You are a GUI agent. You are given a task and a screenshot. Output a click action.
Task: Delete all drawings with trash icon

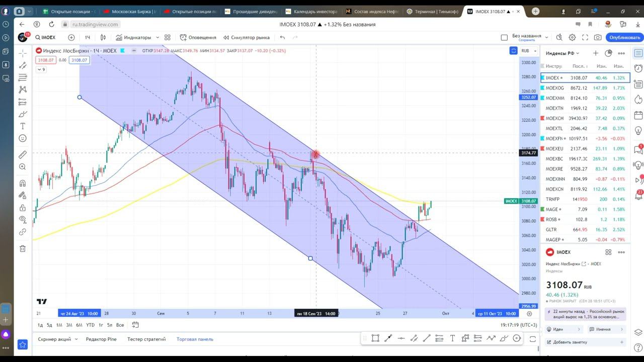point(23,248)
